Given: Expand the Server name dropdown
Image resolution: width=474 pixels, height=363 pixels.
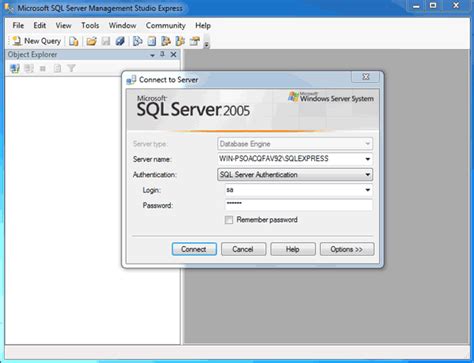Looking at the screenshot, I should [x=368, y=159].
